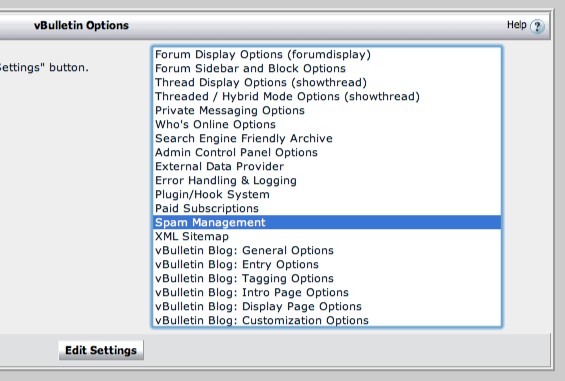Choose vBulletin Blog: General Options

tap(327, 251)
